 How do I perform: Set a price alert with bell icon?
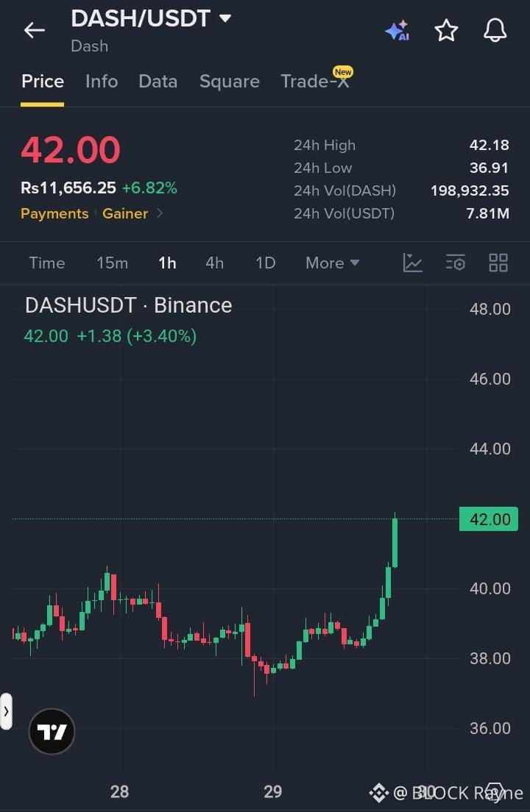pos(495,30)
